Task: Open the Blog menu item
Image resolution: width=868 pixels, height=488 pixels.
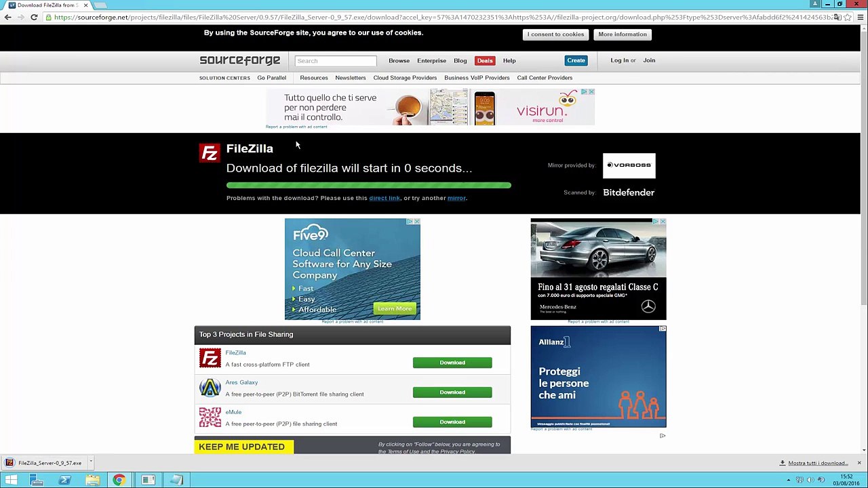Action: [x=460, y=60]
